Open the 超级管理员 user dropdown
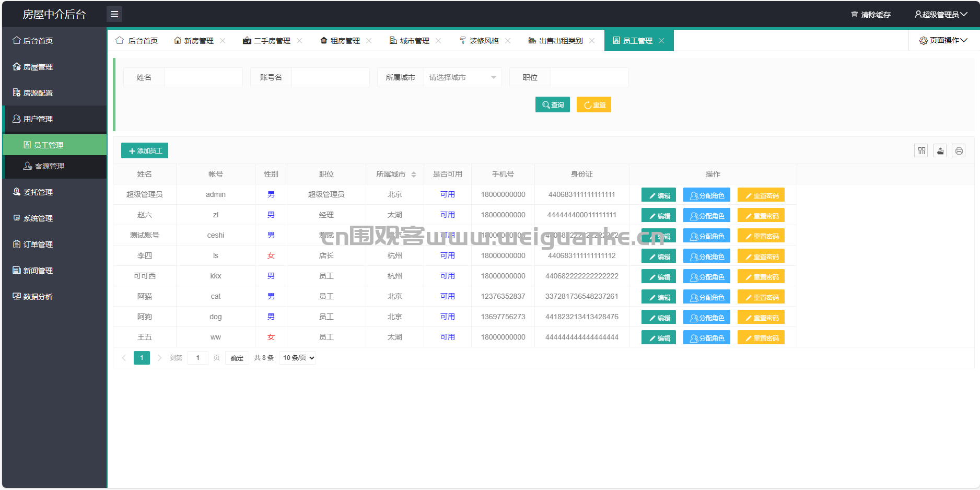The height and width of the screenshot is (490, 980). point(941,15)
